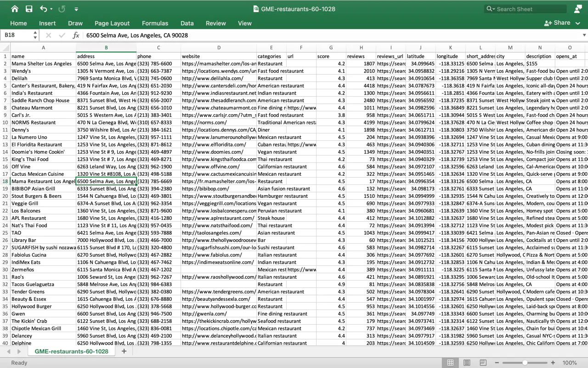Image resolution: width=588 pixels, height=368 pixels.
Task: Click the 'https://norms.com/' website cell
Action: pos(219,122)
